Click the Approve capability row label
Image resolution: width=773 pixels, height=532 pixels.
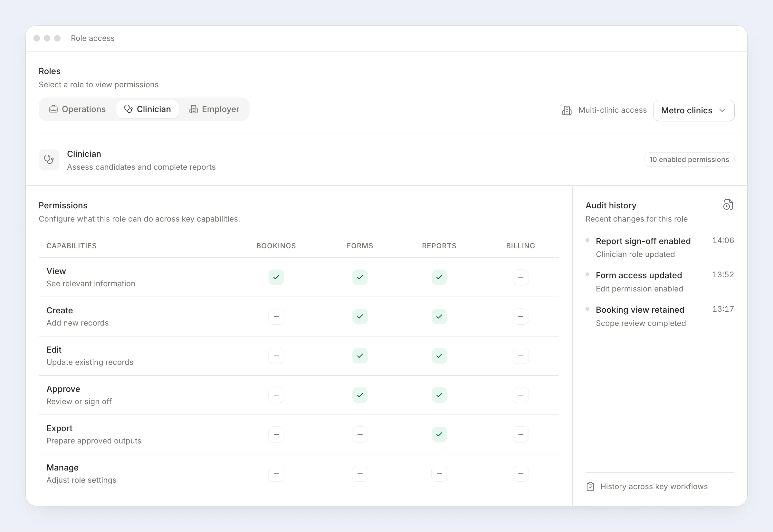[63, 389]
